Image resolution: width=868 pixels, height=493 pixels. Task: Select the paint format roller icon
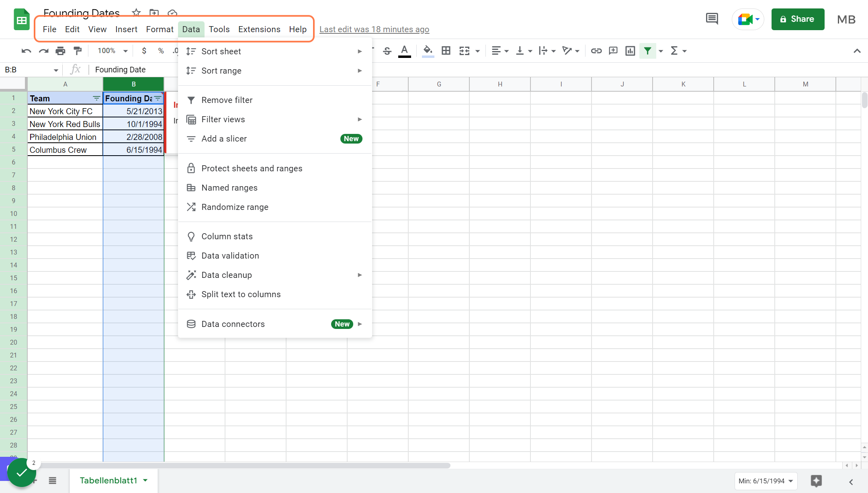[78, 51]
